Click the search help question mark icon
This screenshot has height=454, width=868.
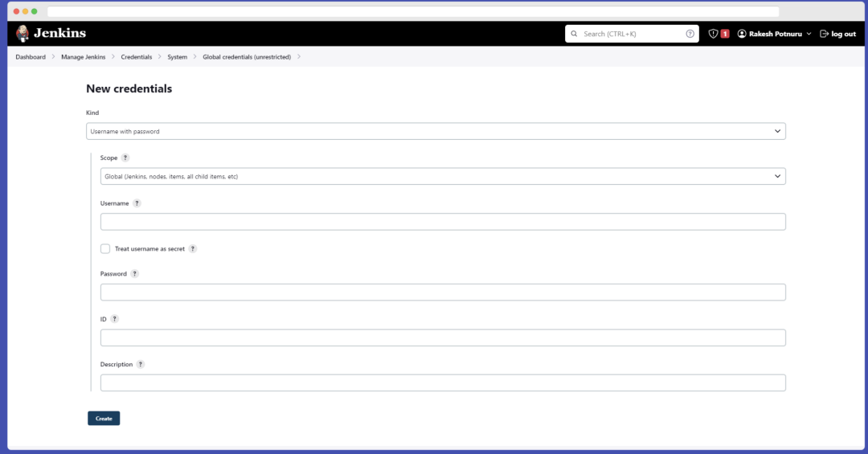click(690, 34)
